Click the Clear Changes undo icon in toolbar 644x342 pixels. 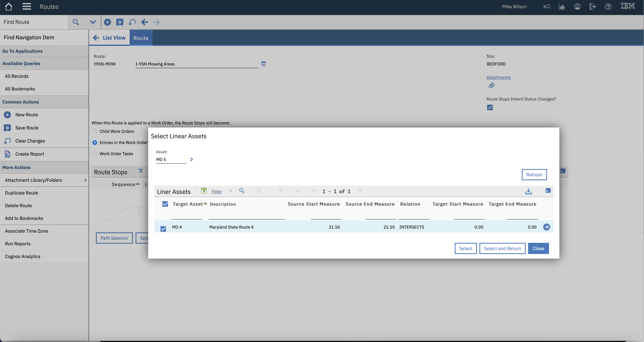(x=132, y=22)
